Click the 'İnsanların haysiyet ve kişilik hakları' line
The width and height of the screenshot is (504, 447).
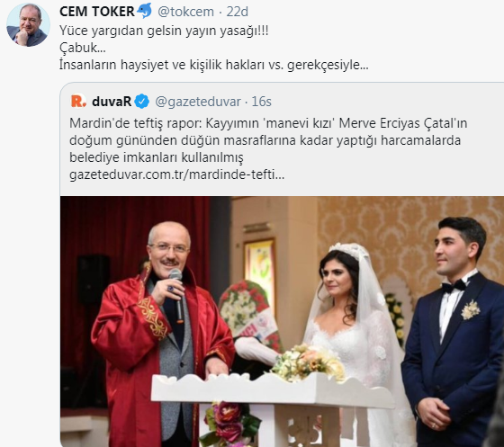click(214, 65)
